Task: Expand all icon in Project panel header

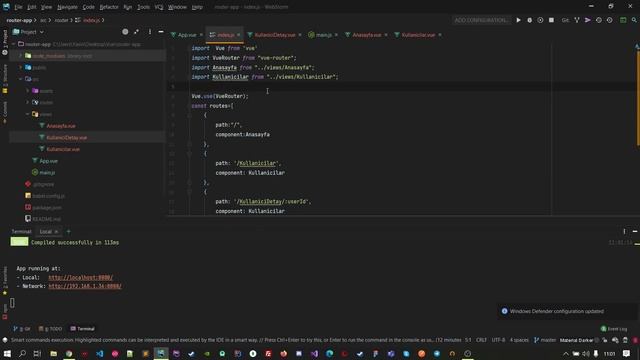Action: 136,32
